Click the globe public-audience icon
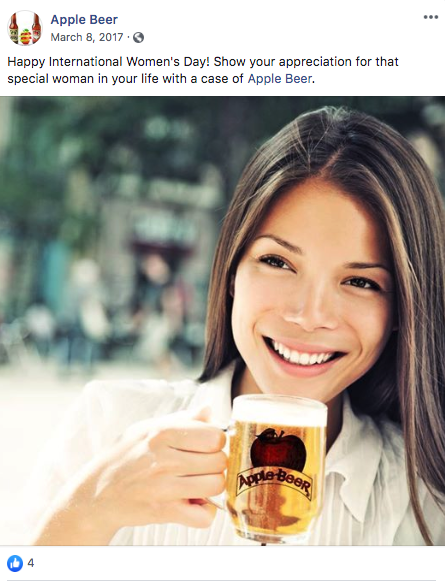The width and height of the screenshot is (445, 582). pyautogui.click(x=138, y=37)
